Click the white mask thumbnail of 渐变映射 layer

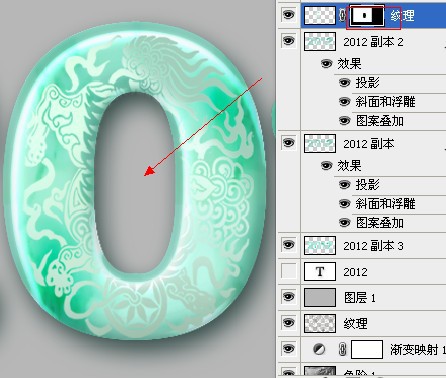[x=367, y=349]
